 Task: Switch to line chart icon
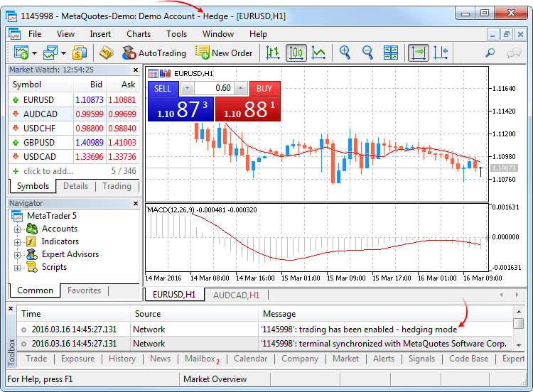pyautogui.click(x=318, y=53)
